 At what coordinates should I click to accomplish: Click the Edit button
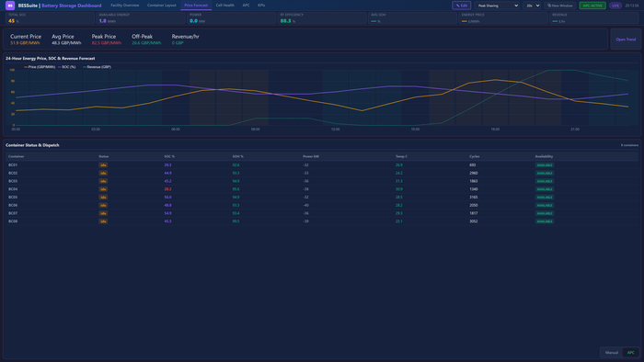coord(461,6)
